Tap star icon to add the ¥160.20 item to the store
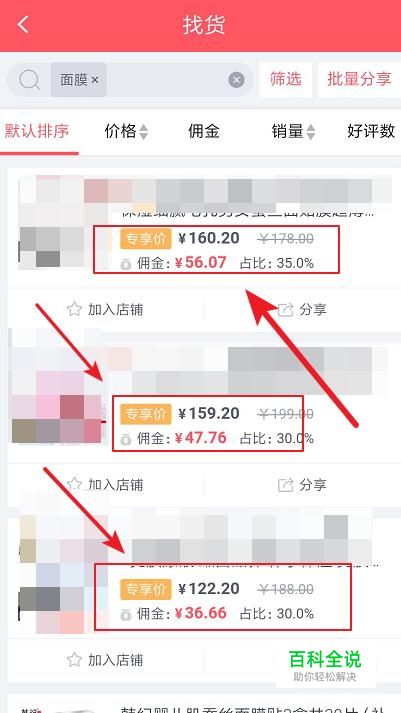Viewport: 401px width, 713px height. tap(74, 310)
